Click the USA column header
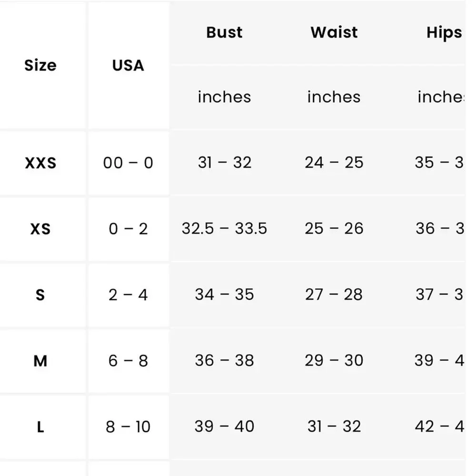476x476 pixels. point(128,65)
